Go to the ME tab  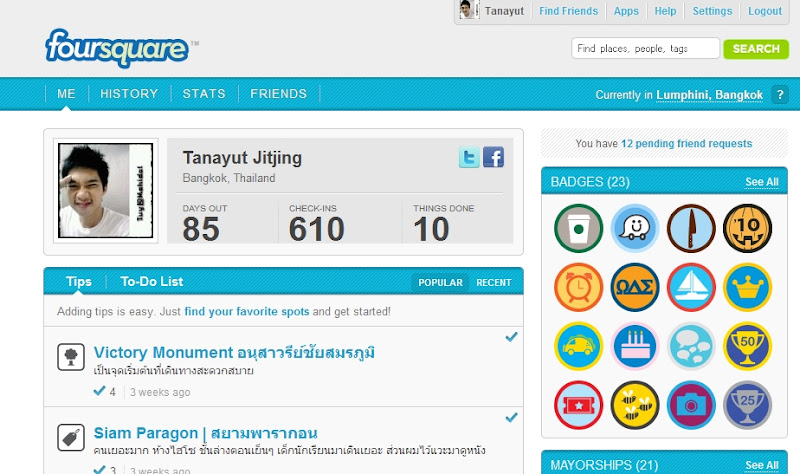point(66,94)
